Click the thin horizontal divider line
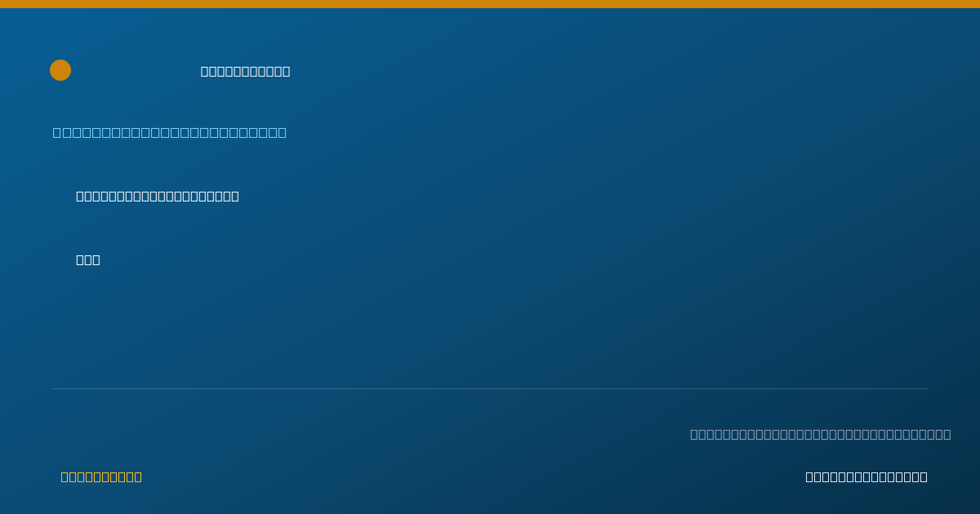The width and height of the screenshot is (980, 514). pos(490,388)
